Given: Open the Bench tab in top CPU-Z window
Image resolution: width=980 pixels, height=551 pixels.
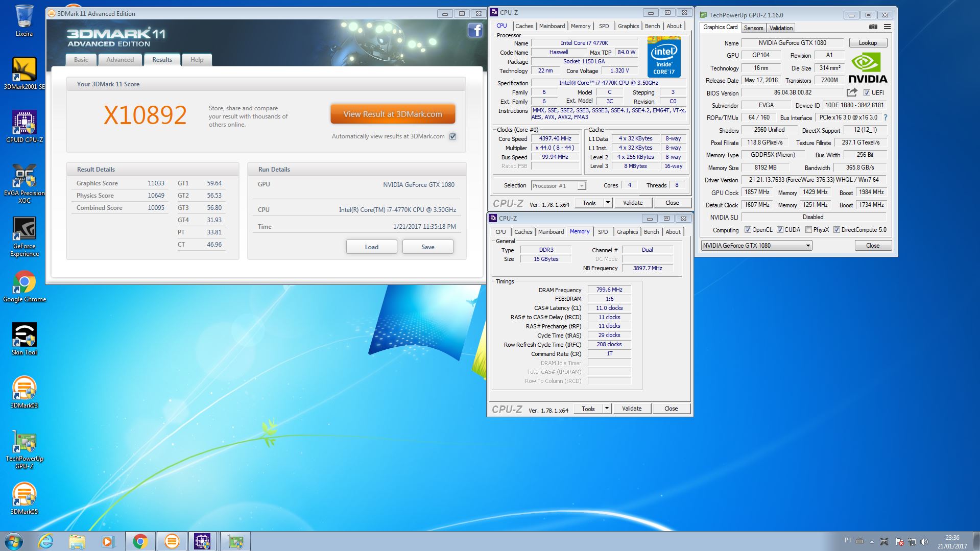Looking at the screenshot, I should (x=652, y=26).
